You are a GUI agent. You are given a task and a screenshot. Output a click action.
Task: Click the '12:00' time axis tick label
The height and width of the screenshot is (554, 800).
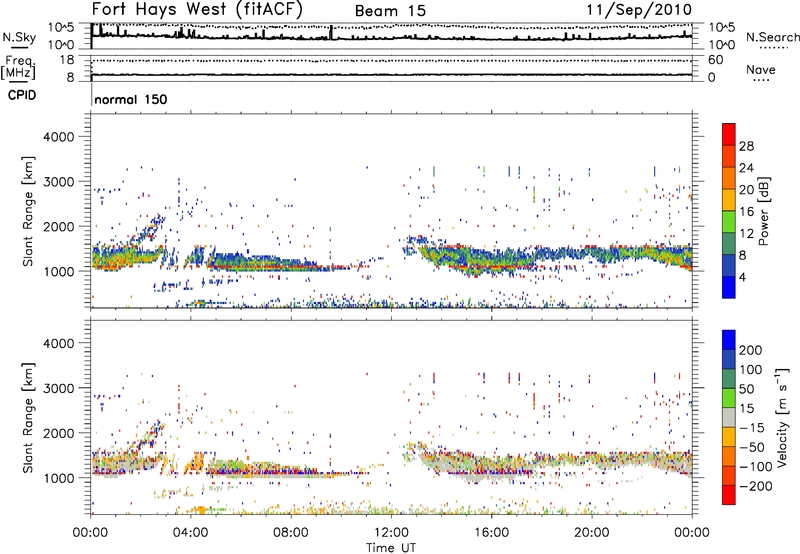[x=391, y=533]
